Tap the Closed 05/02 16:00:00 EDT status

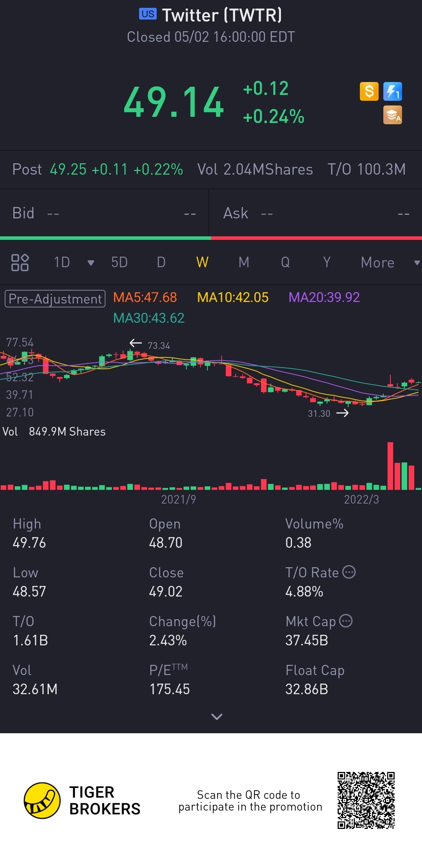[211, 37]
